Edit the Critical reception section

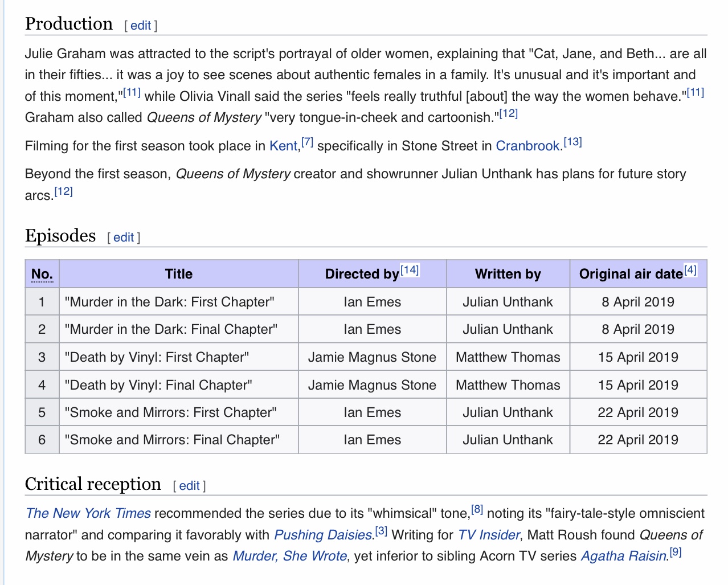click(189, 486)
